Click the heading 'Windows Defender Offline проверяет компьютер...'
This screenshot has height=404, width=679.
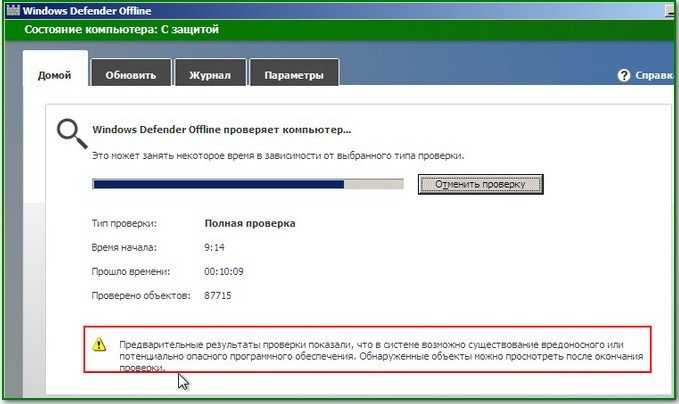222,129
